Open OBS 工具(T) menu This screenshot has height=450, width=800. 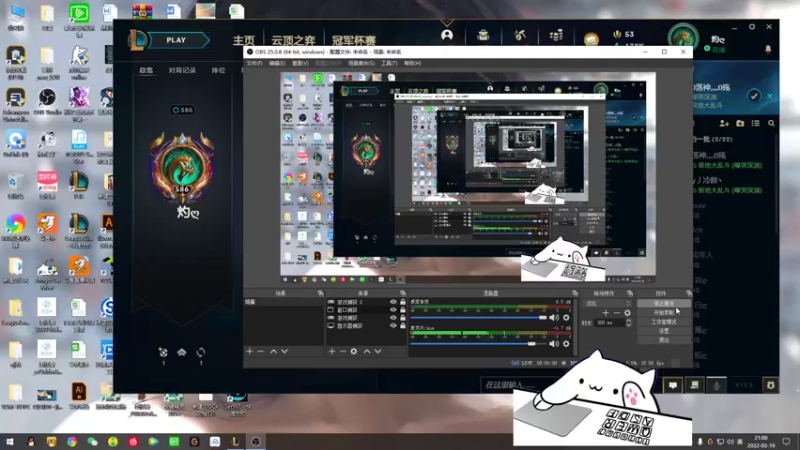pos(389,63)
